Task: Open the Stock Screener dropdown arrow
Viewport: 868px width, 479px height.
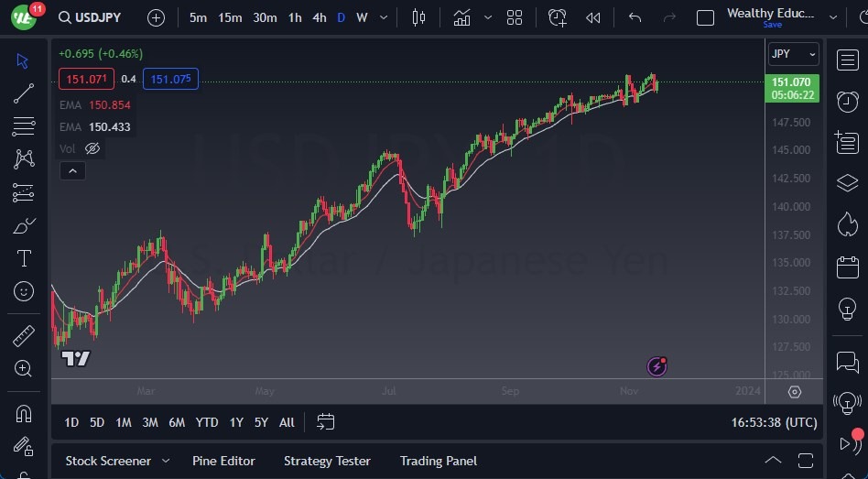Action: (x=166, y=461)
